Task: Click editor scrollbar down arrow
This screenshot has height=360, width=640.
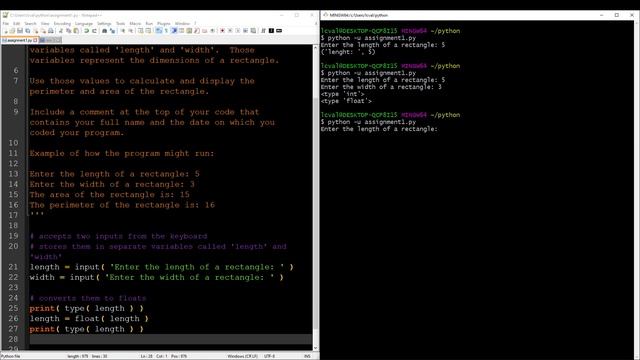Action: [316, 348]
